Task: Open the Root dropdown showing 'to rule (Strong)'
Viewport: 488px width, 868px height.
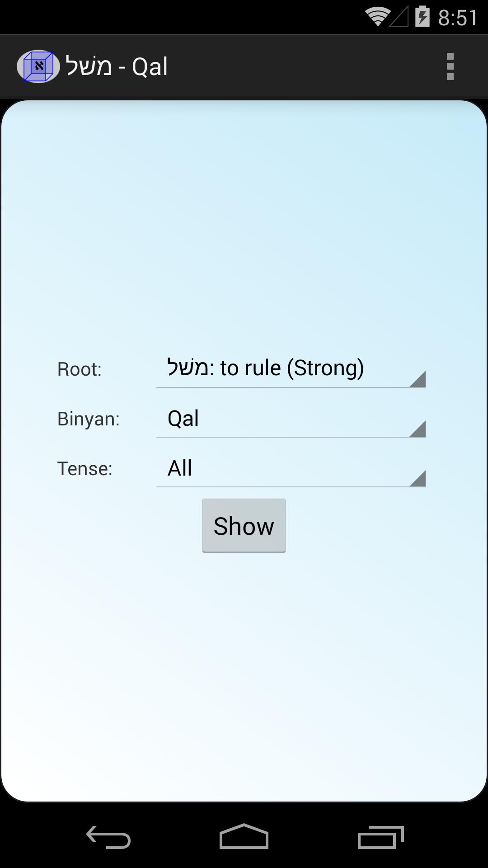Action: (x=290, y=368)
